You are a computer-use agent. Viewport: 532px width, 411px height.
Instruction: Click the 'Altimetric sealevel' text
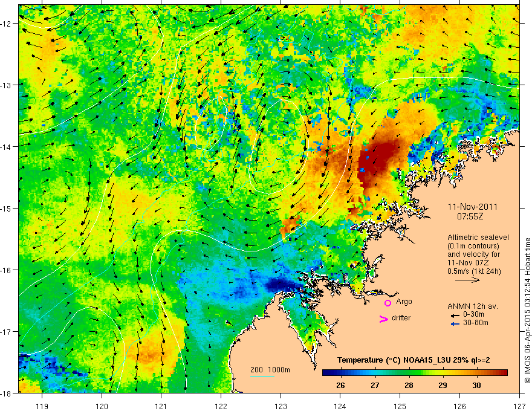pos(478,238)
